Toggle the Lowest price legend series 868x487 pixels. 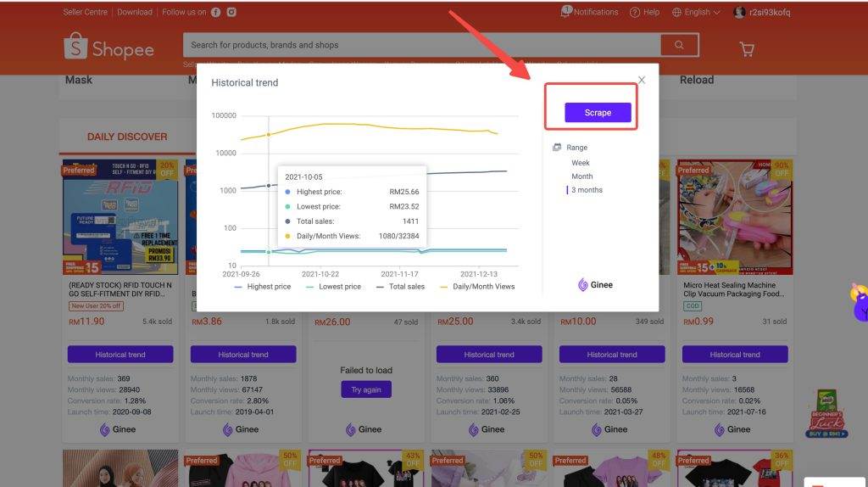333,287
